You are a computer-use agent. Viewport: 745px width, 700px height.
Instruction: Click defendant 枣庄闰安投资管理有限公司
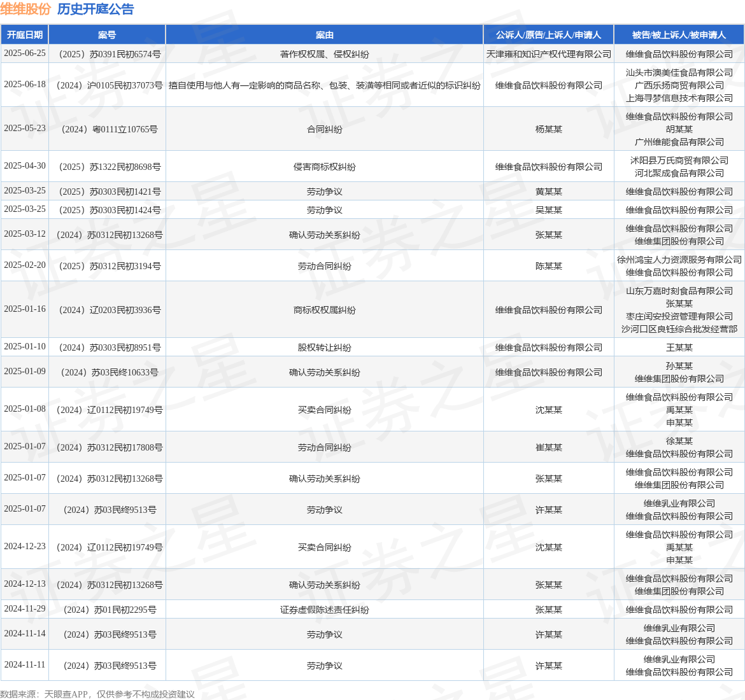coord(679,316)
